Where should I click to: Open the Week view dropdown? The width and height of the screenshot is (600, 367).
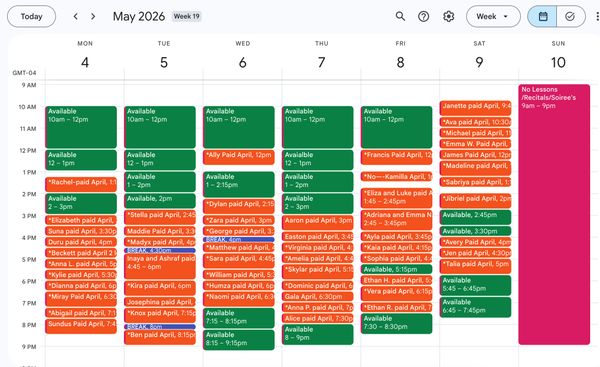coord(493,16)
